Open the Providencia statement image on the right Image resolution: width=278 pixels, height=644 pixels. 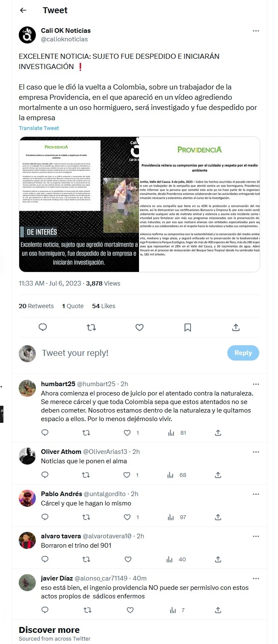point(200,204)
